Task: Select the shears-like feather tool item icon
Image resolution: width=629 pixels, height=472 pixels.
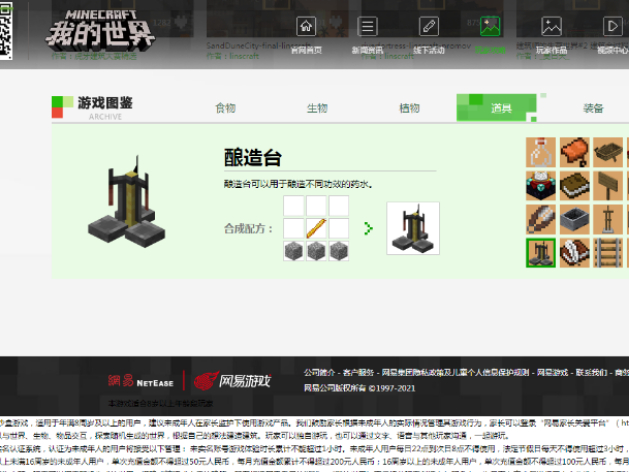Action: (541, 219)
